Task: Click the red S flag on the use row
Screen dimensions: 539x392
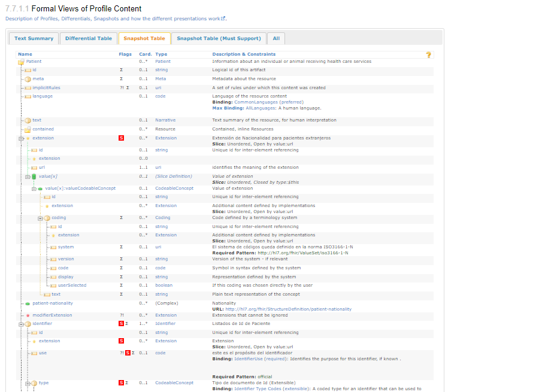Action: pos(128,353)
